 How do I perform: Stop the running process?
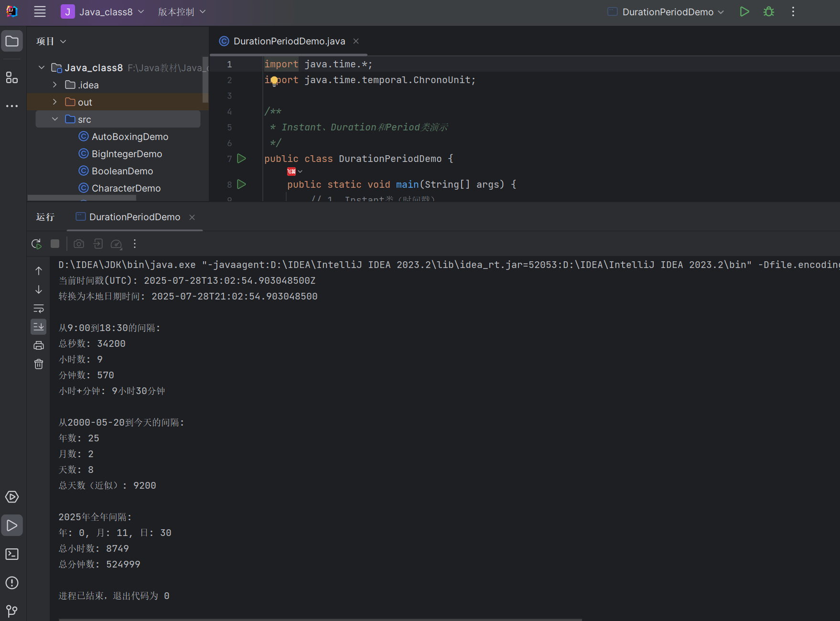tap(55, 244)
